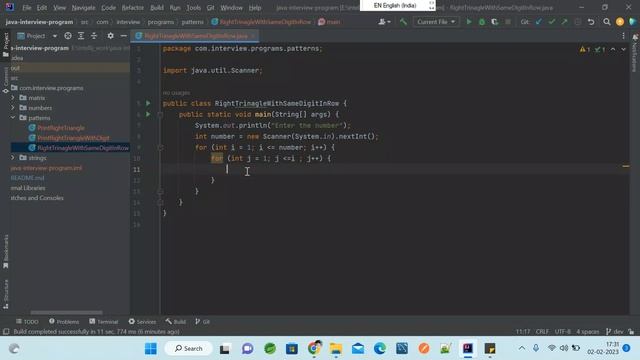Click UTF-8 encoding in status bar
Image resolution: width=640 pixels, height=360 pixels.
click(562, 331)
